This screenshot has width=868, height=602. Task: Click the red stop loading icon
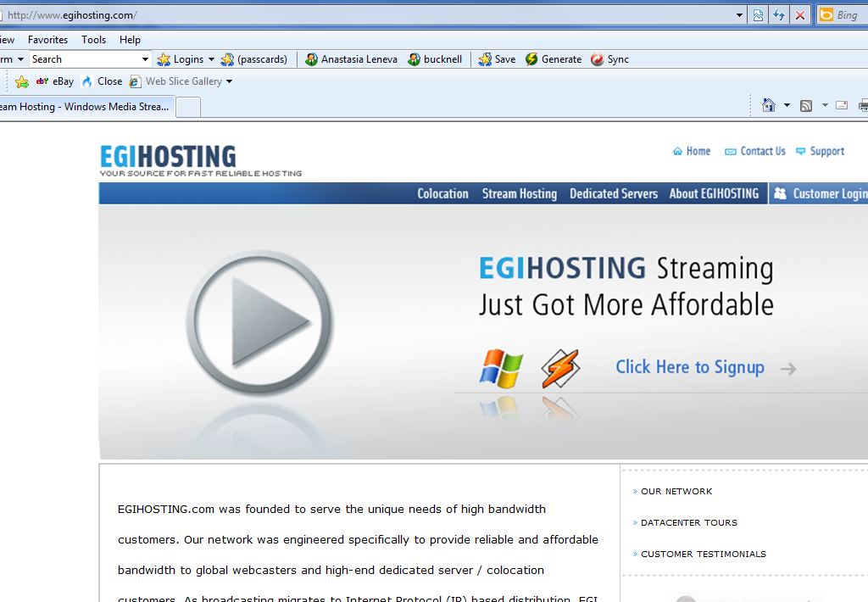point(800,15)
